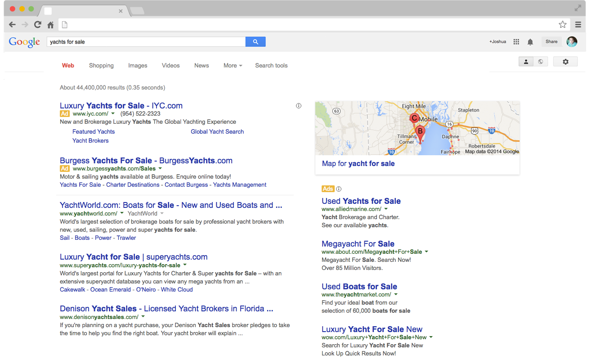This screenshot has width=592, height=364.
Task: Enter fullscreen with the expand arrows
Action: [x=578, y=8]
